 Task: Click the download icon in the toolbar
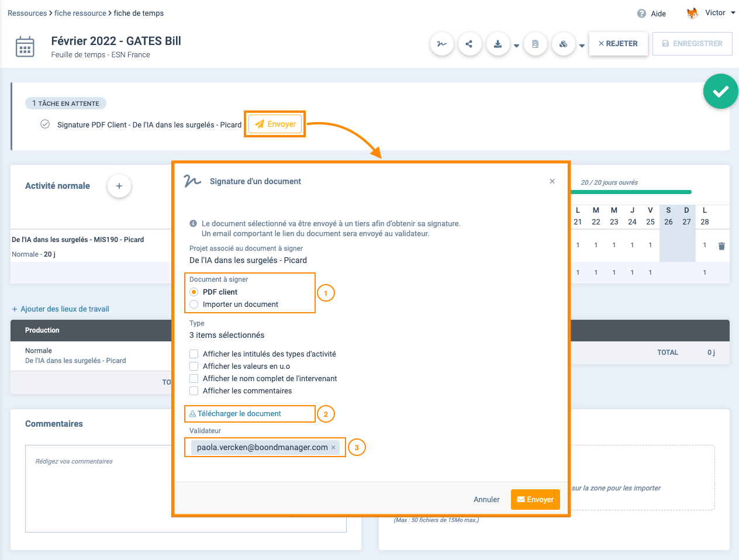498,44
